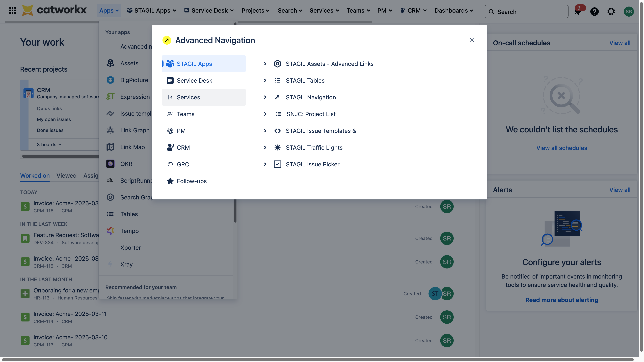644x362 pixels.
Task: Close the Advanced Navigation dialog
Action: pyautogui.click(x=472, y=40)
